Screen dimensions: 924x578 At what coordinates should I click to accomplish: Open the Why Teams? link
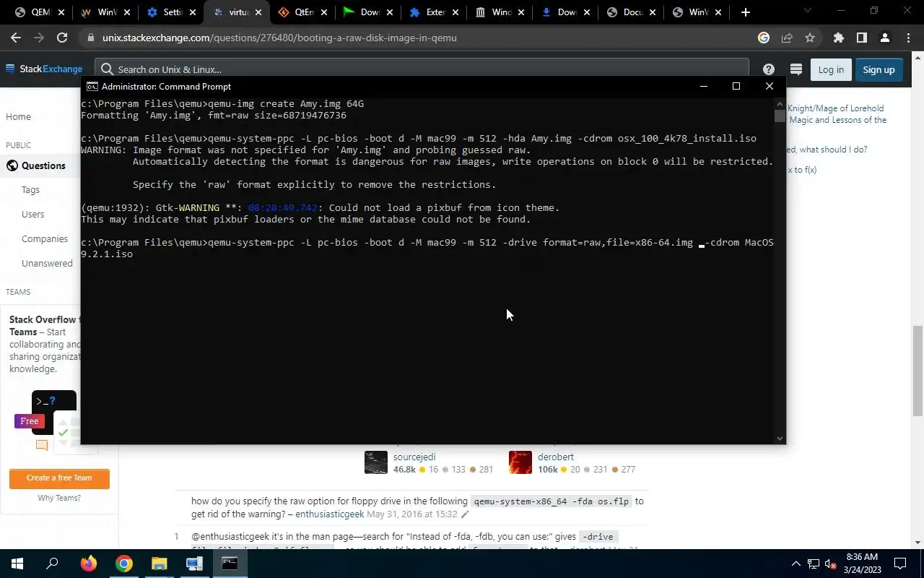click(59, 498)
